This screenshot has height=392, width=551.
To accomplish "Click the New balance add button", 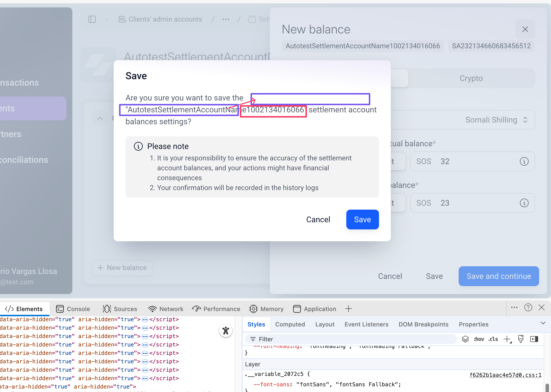I will pos(122,268).
